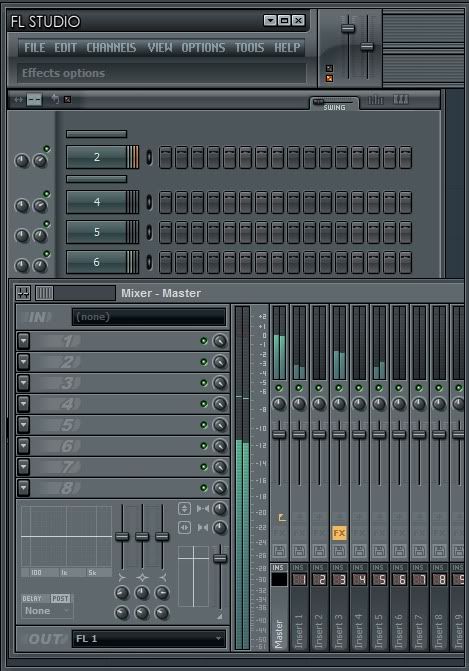The height and width of the screenshot is (671, 469).
Task: Click the highlighted FX icon on Insert 3
Action: (339, 533)
